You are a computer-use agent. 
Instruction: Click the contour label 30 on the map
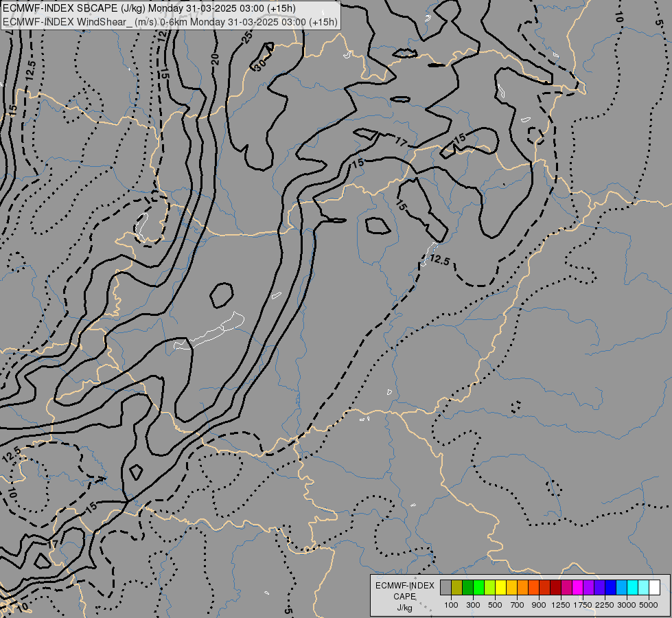[x=259, y=65]
